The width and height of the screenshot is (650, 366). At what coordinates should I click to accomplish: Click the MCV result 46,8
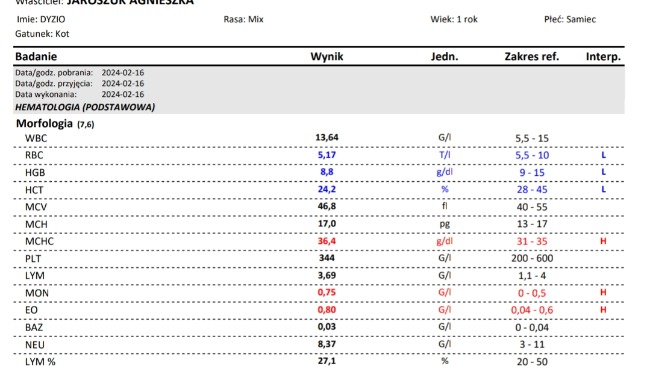point(327,206)
